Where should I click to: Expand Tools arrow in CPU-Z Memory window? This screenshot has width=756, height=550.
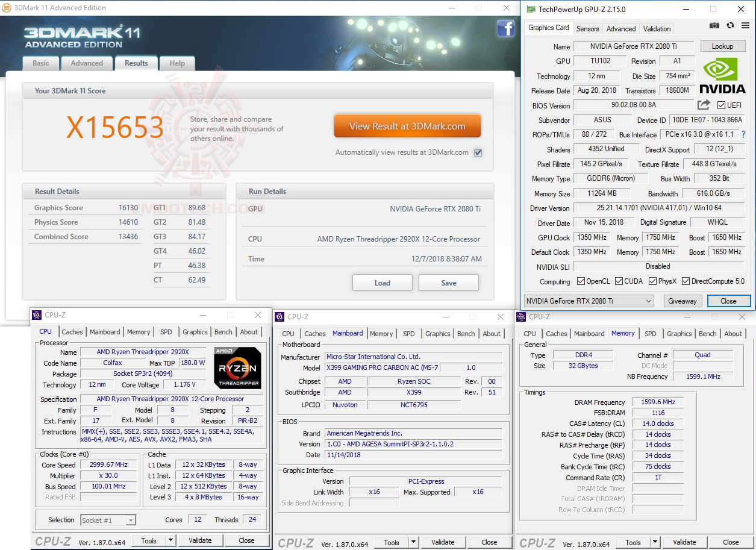[x=655, y=542]
